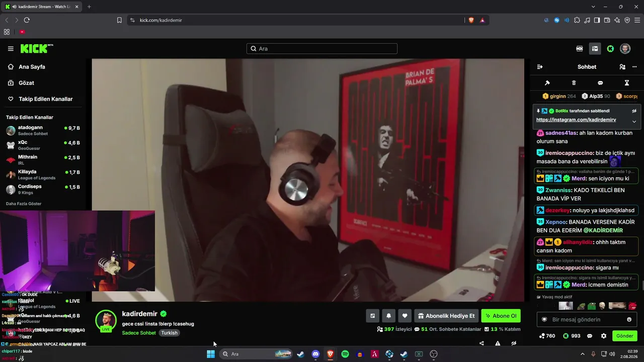The height and width of the screenshot is (362, 644).
Task: Click the theater mode button beside the bell
Action: (372, 316)
